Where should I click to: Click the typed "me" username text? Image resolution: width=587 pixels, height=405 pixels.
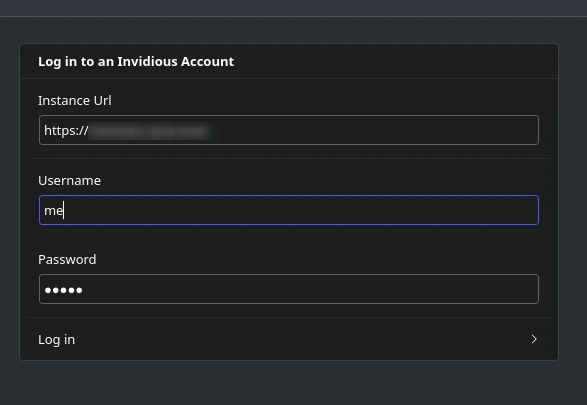pyautogui.click(x=54, y=211)
